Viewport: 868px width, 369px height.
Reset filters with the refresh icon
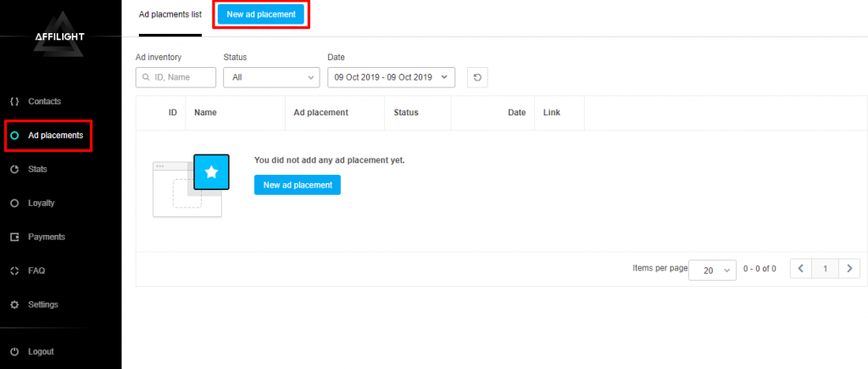coord(477,77)
